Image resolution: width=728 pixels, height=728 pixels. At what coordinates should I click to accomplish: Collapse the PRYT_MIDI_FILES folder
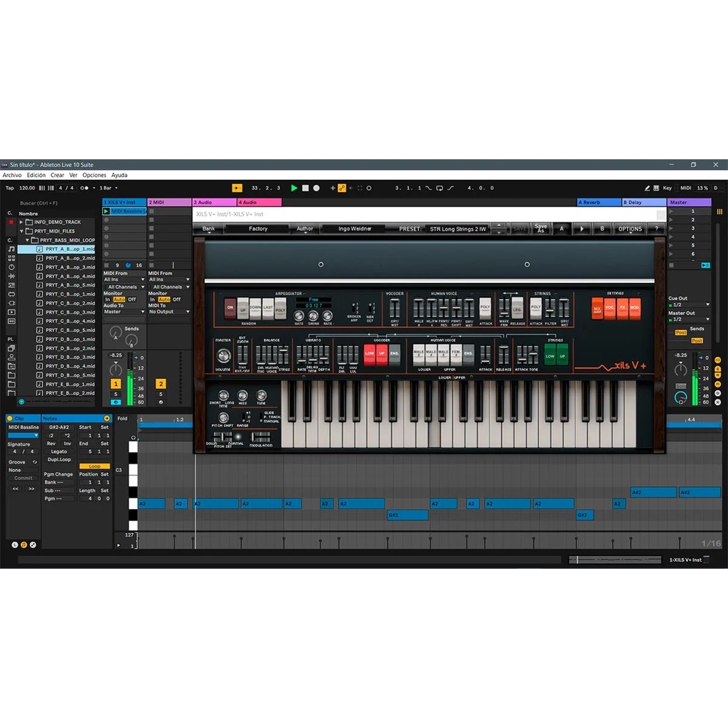click(21, 231)
